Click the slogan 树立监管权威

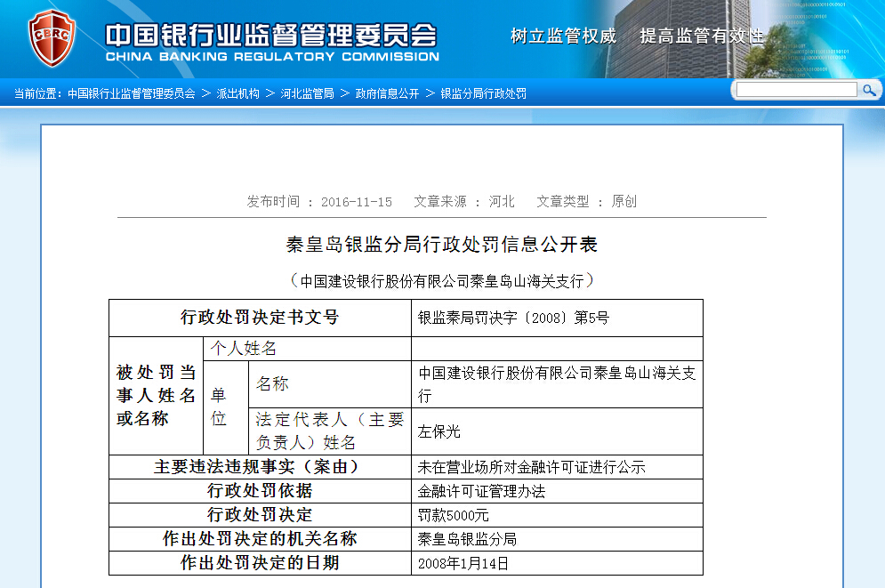[x=563, y=36]
